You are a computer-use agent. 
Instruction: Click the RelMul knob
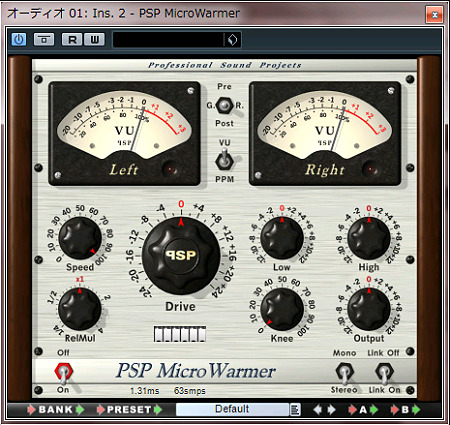(x=80, y=309)
